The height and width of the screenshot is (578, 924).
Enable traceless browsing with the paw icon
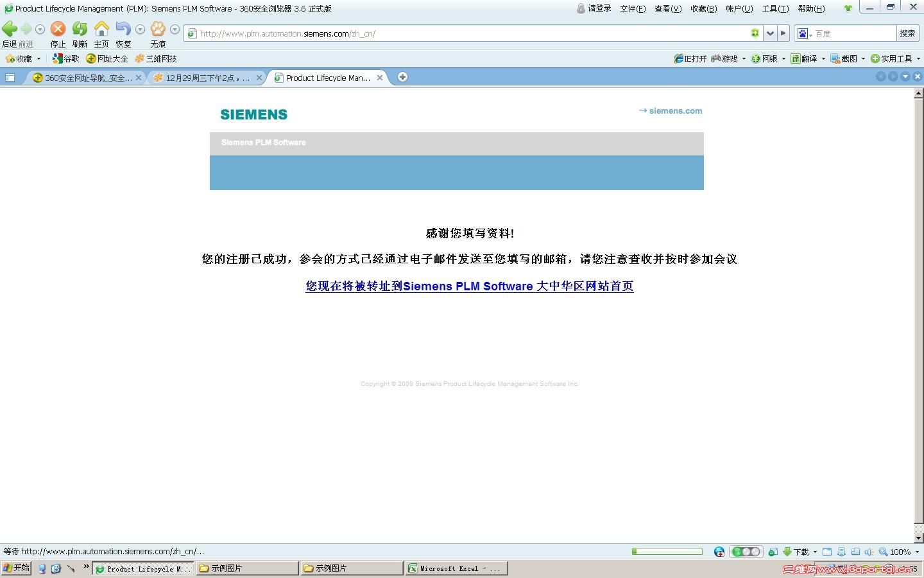point(158,29)
